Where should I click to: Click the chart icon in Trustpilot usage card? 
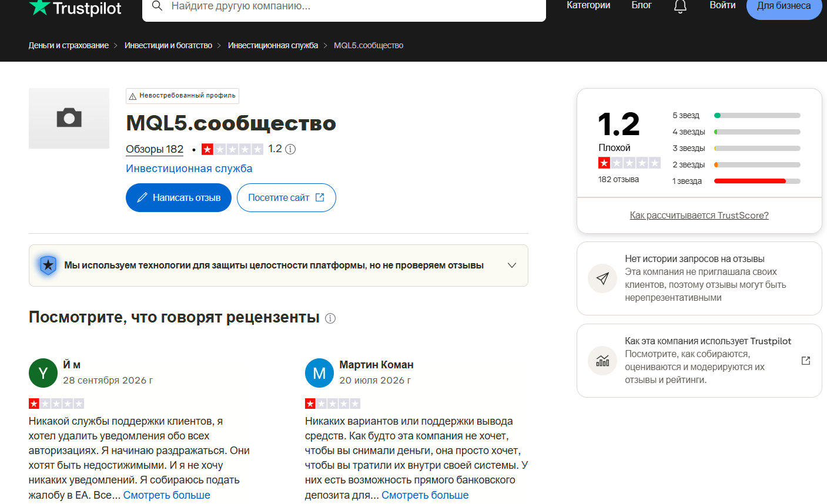click(602, 361)
